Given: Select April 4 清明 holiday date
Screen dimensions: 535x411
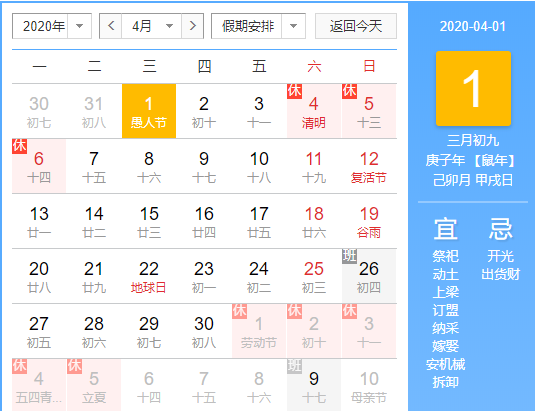Looking at the screenshot, I should tap(314, 111).
